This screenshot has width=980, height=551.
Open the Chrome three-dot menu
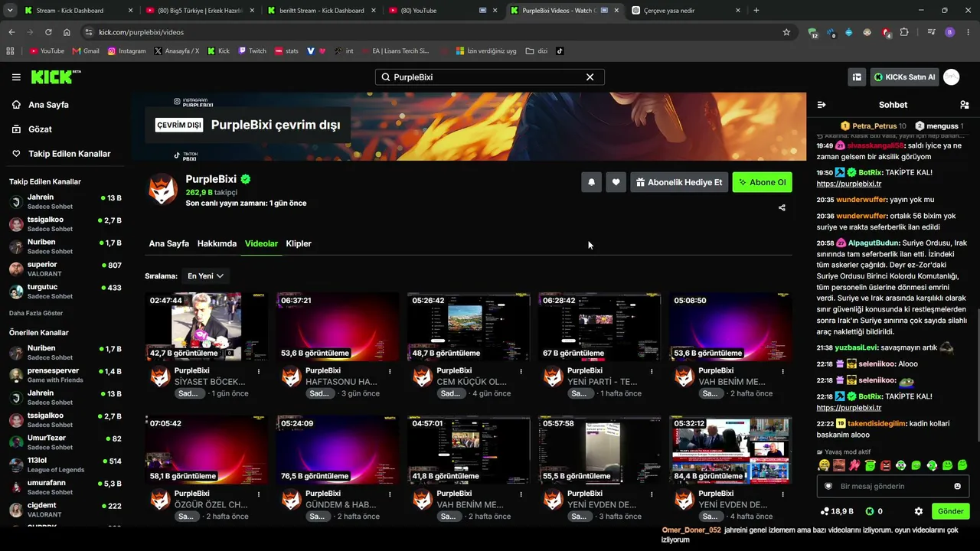969,32
